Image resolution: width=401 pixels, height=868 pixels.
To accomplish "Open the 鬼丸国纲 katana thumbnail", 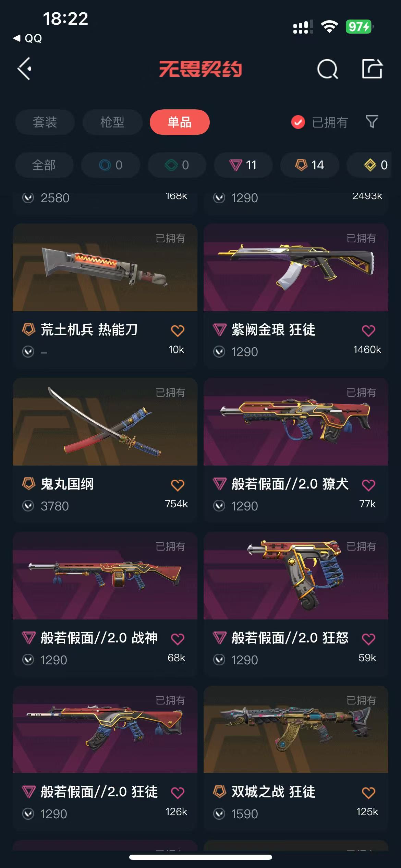I will 105,422.
